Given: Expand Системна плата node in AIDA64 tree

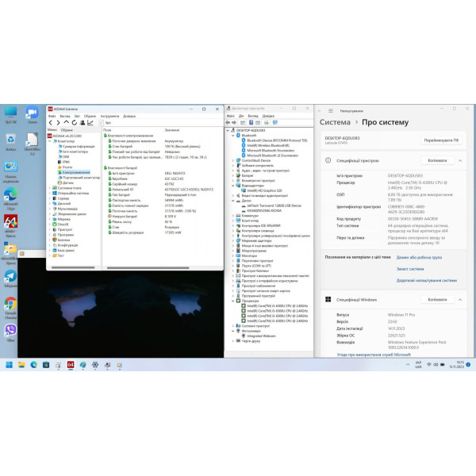Looking at the screenshot, I should click(50, 188).
